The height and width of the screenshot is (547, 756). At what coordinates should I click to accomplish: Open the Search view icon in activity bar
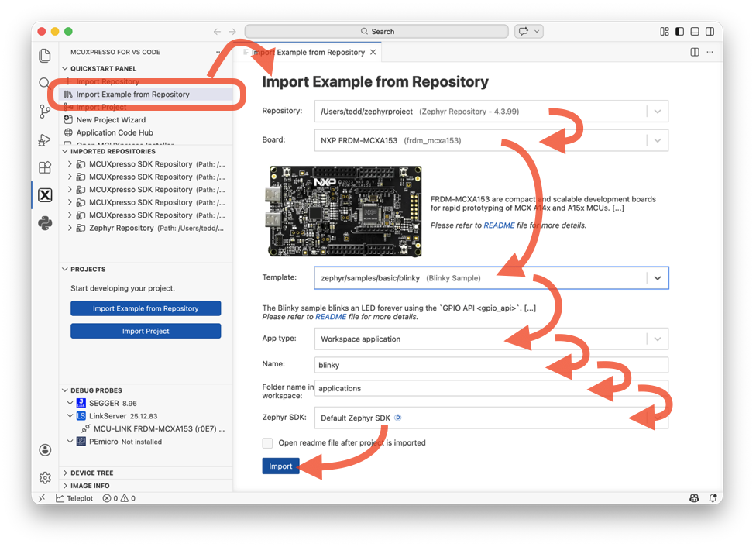coord(44,83)
